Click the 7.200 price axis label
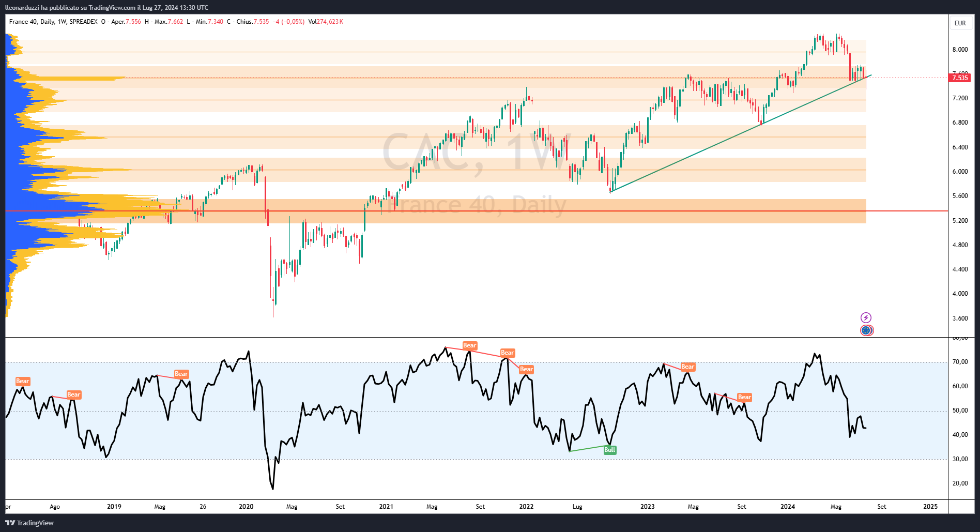 (960, 98)
